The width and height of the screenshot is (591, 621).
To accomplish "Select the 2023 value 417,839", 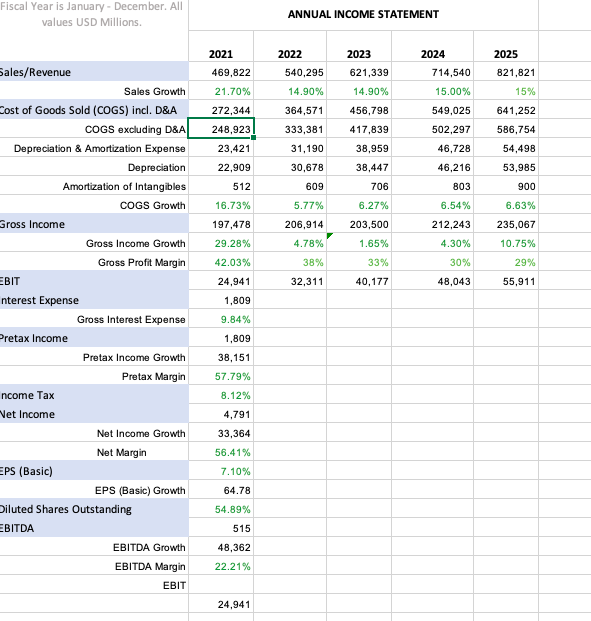I will (x=359, y=129).
